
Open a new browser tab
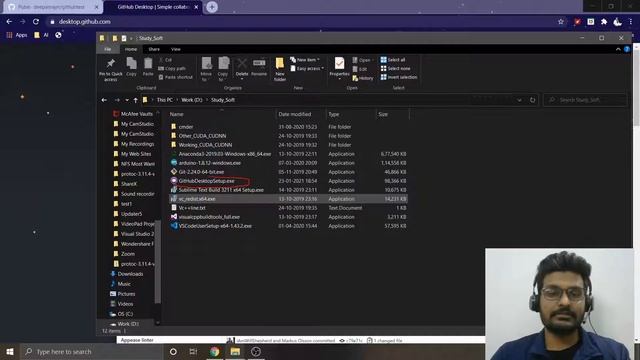point(212,7)
